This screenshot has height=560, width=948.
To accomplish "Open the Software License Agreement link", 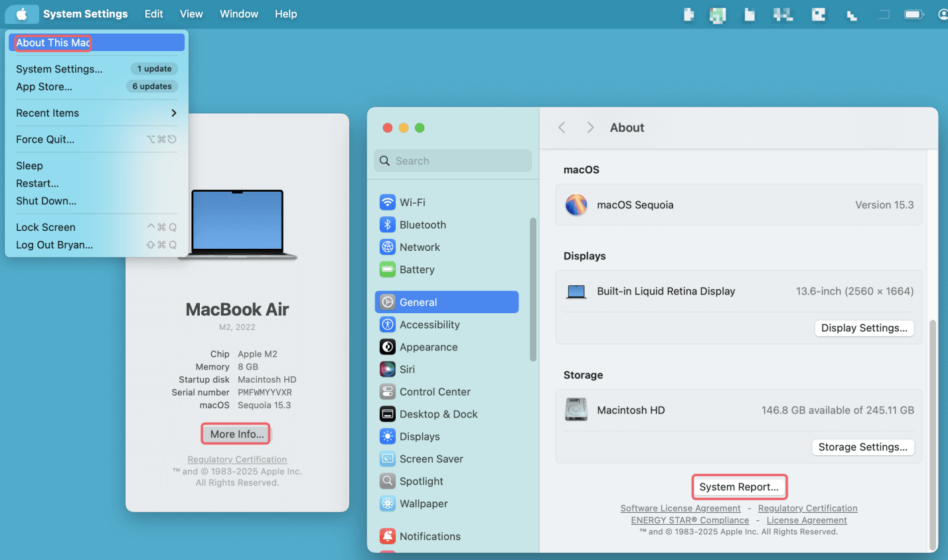I will (x=680, y=508).
